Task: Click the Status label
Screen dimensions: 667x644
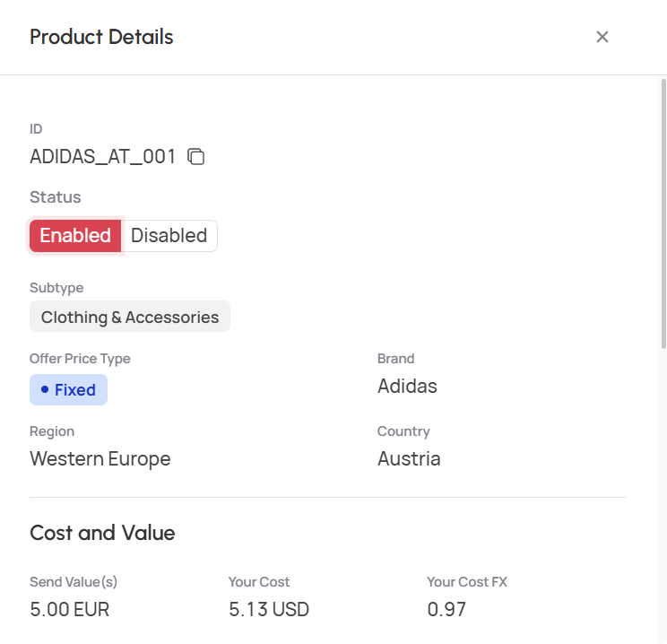Action: coord(56,197)
